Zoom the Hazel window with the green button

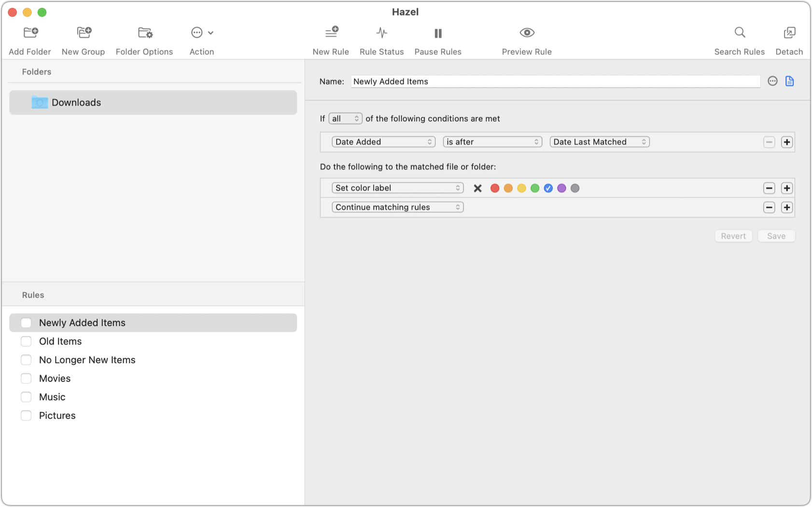42,12
